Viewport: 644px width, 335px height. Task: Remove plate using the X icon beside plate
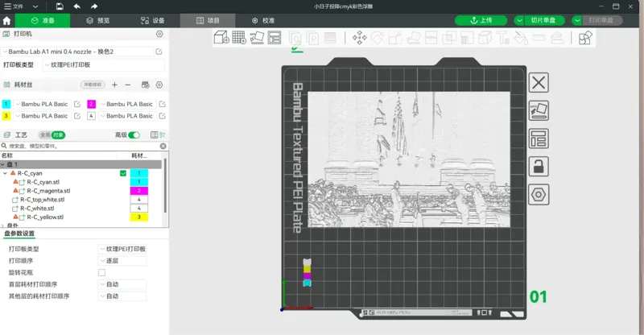click(539, 83)
